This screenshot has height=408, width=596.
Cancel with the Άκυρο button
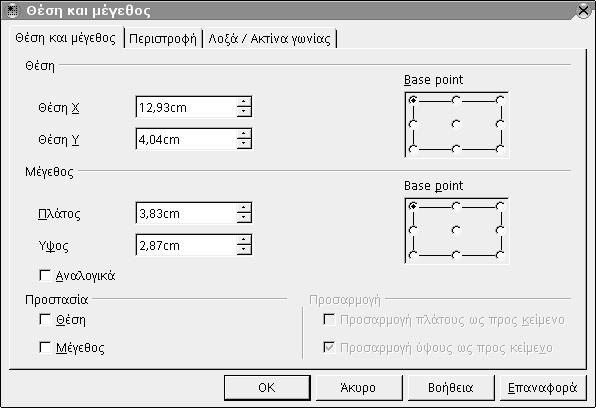click(x=358, y=387)
